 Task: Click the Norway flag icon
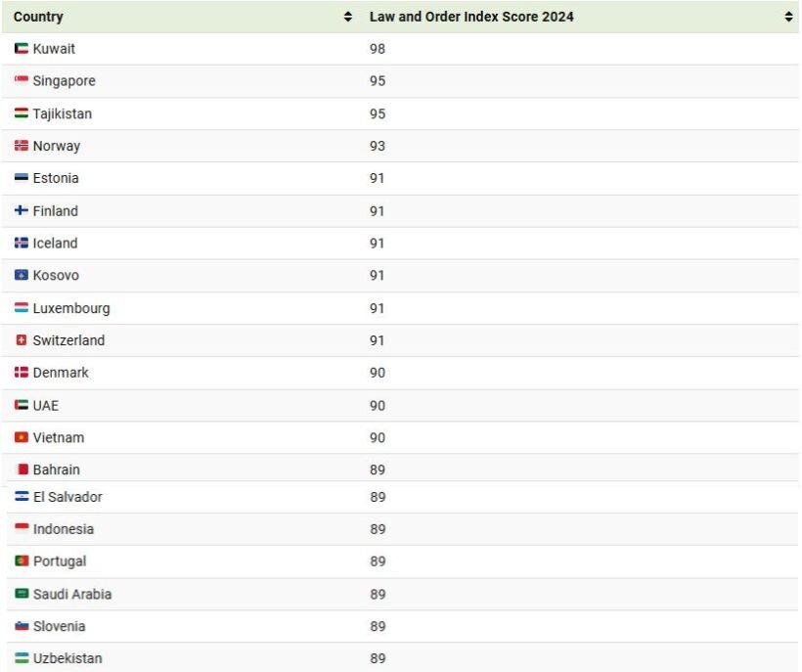click(x=22, y=146)
